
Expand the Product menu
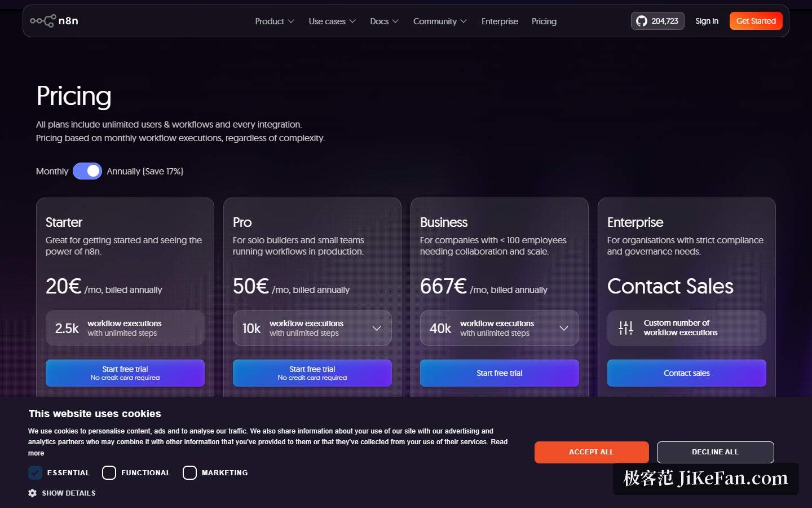tap(275, 21)
